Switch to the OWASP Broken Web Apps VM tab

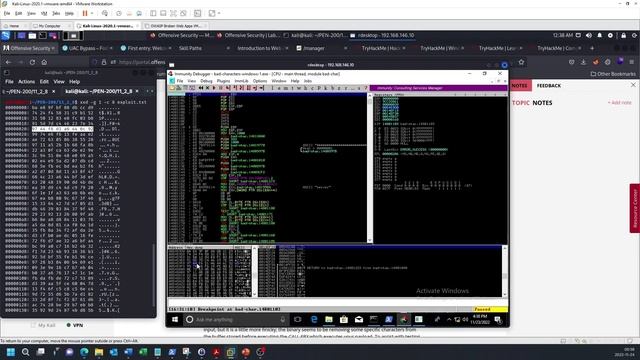tap(176, 26)
